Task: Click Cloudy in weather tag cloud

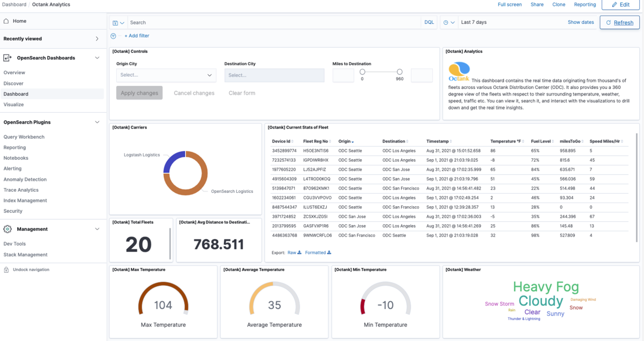Action: click(x=541, y=301)
